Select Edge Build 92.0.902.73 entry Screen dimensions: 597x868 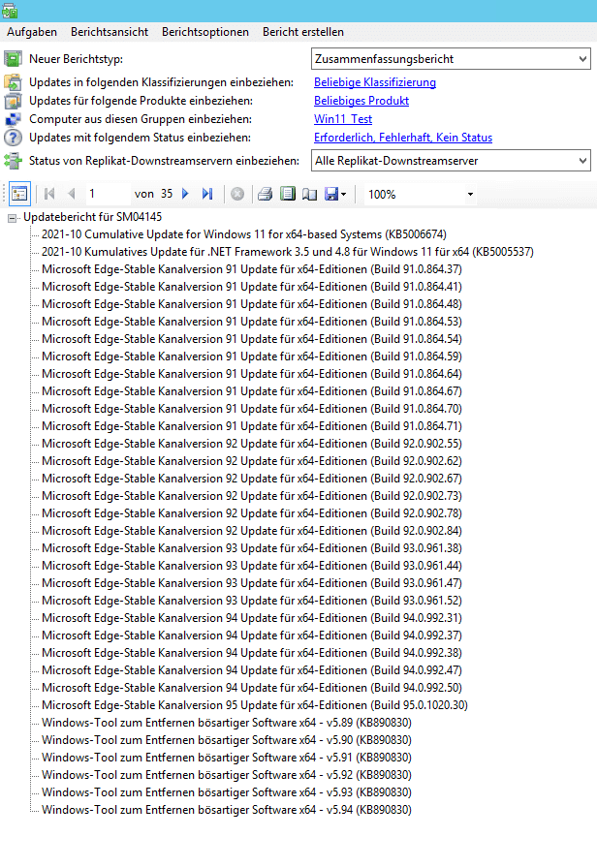[251, 496]
